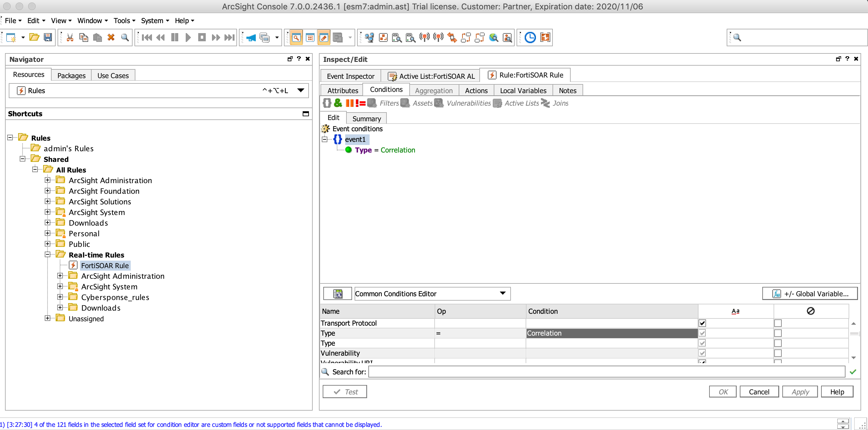Switch to the Actions tab
The width and height of the screenshot is (868, 430).
click(x=476, y=91)
